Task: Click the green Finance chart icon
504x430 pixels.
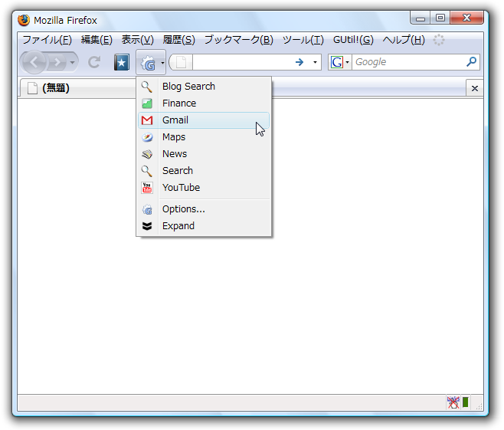Action: coord(147,103)
